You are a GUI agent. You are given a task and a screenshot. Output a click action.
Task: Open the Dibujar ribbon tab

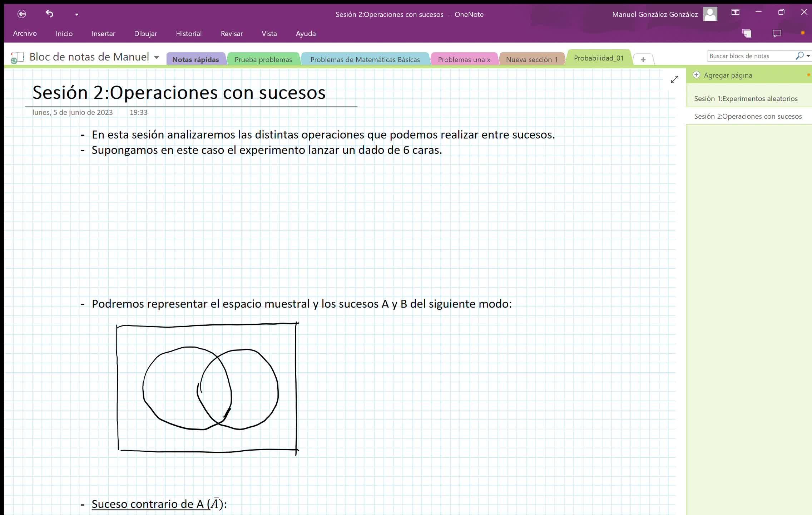point(145,34)
